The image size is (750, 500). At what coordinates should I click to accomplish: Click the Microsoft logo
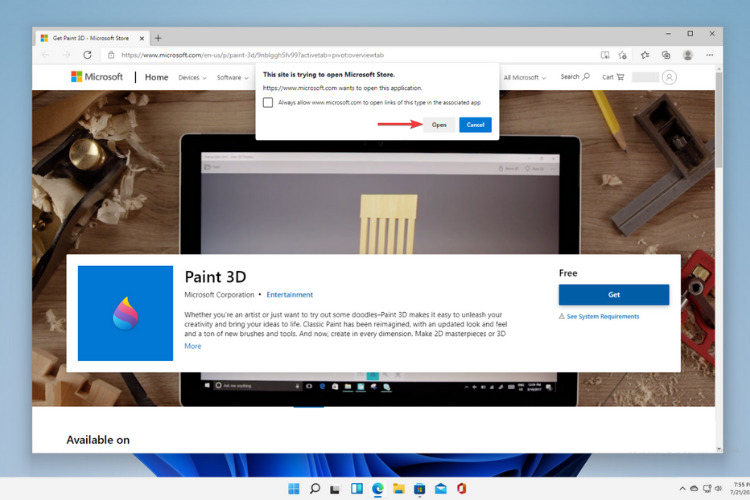(x=97, y=77)
